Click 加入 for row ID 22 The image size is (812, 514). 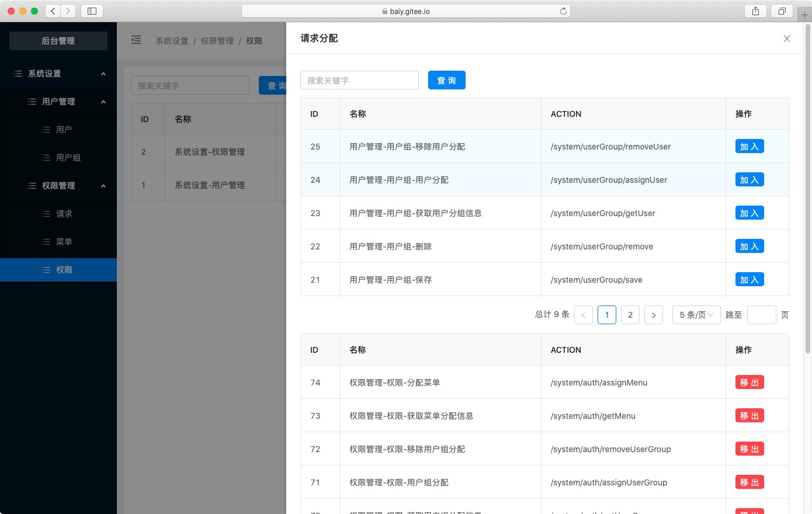click(x=749, y=246)
